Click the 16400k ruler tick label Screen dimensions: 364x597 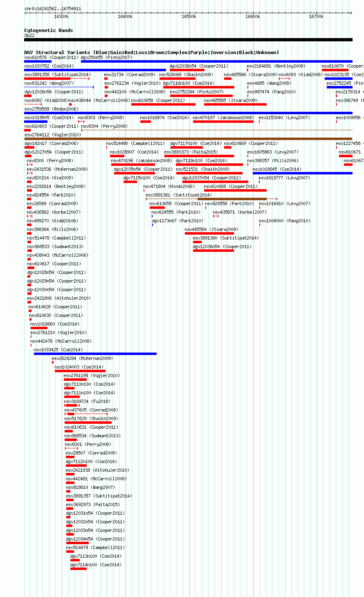pos(125,16)
